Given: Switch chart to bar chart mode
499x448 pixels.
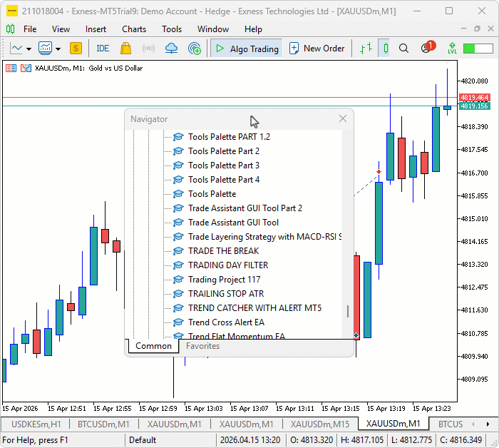Looking at the screenshot, I should (366, 49).
